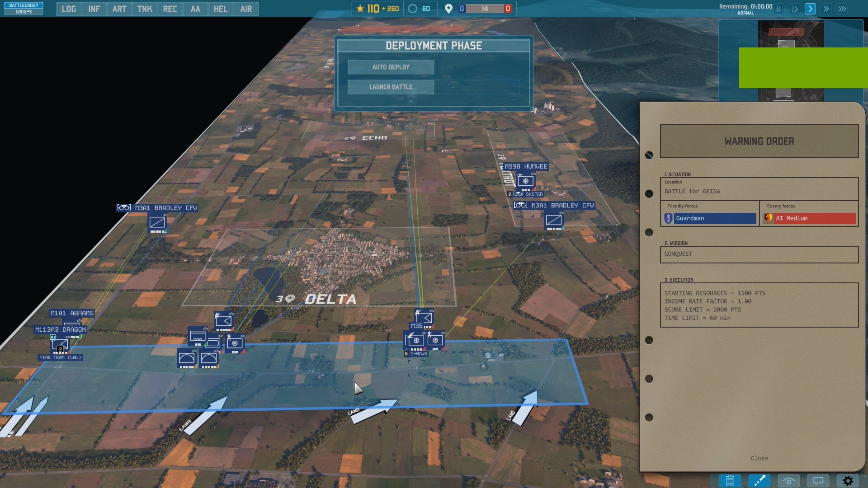Open the HEL helicopter category tab
The width and height of the screenshot is (868, 488).
tap(221, 9)
